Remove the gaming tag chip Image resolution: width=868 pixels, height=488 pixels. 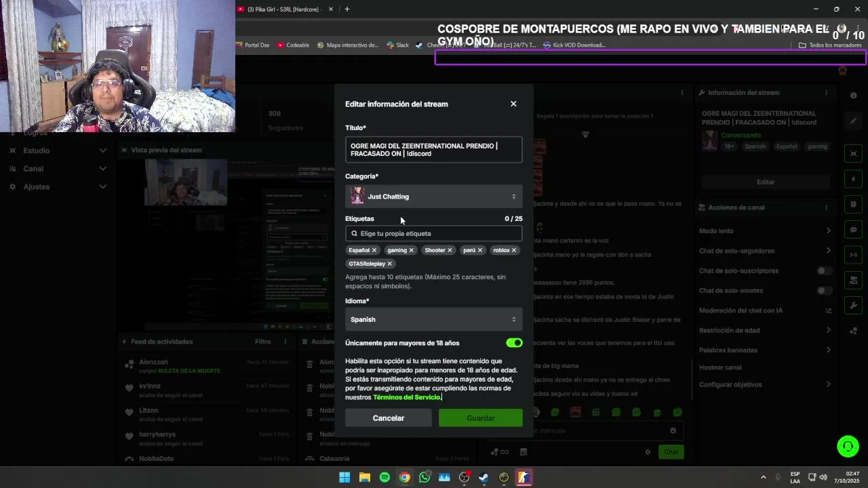[411, 250]
